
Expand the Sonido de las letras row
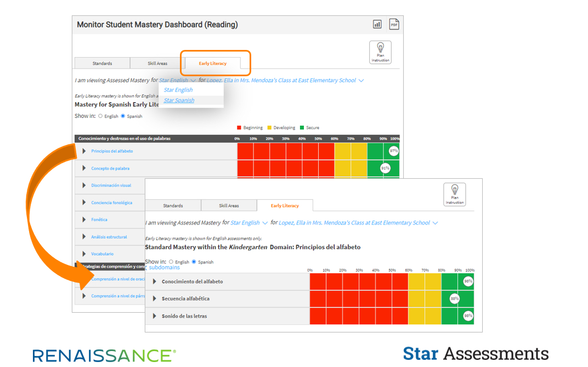click(155, 316)
